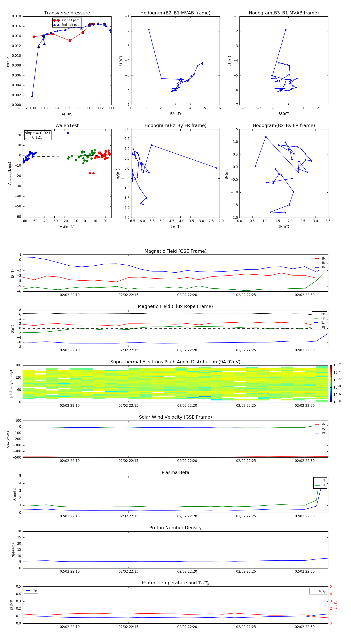Click the blue outlier point in WalenTest plot
Image resolution: width=351 pixels, height=644 pixels.
[x=68, y=133]
